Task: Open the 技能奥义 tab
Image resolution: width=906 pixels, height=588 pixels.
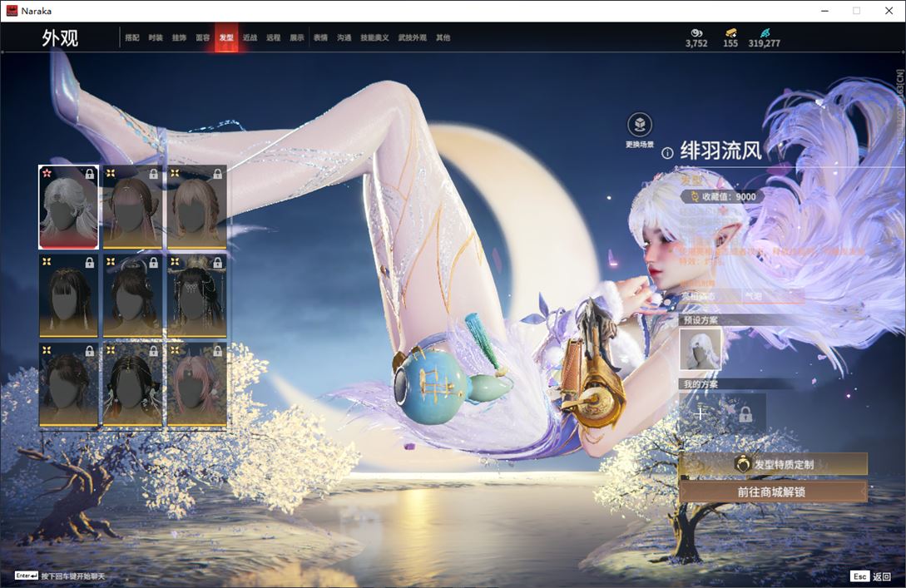Action: pos(374,37)
